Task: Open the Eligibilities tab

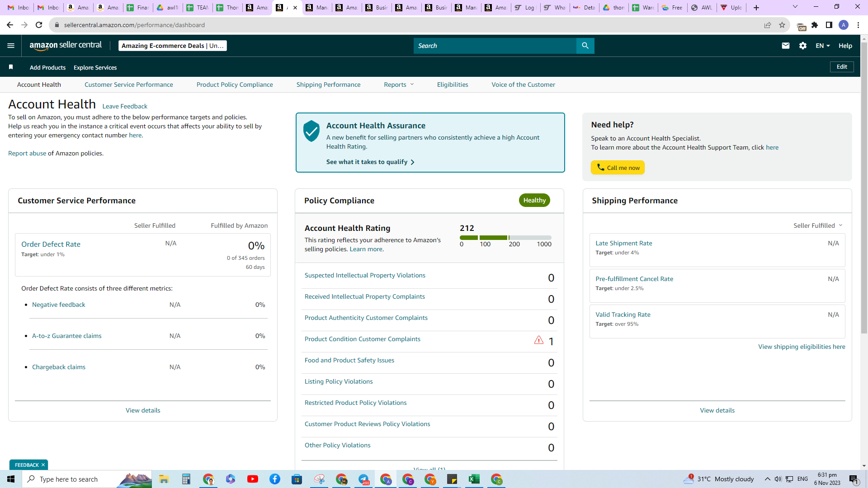Action: [453, 84]
